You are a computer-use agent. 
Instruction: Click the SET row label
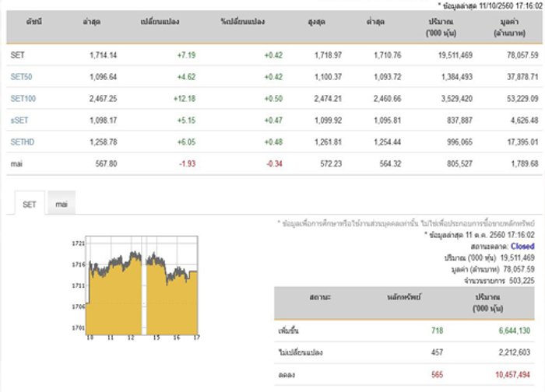click(x=17, y=55)
